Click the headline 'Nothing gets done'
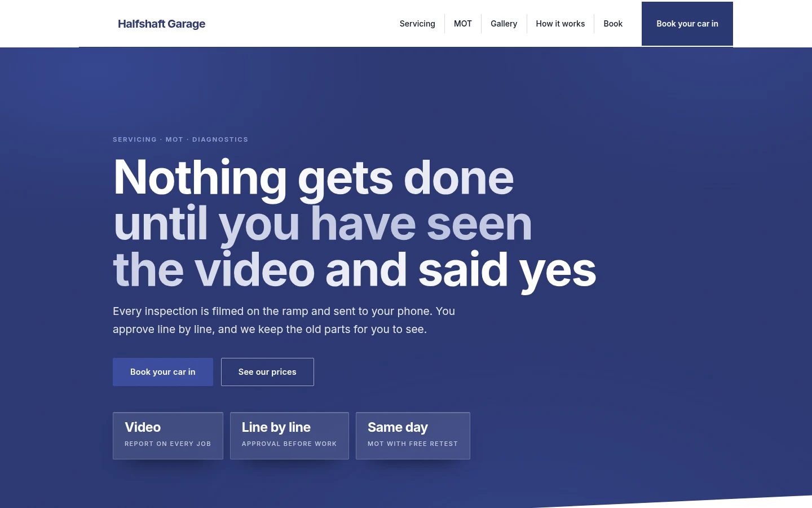This screenshot has width=812, height=508. [314, 178]
